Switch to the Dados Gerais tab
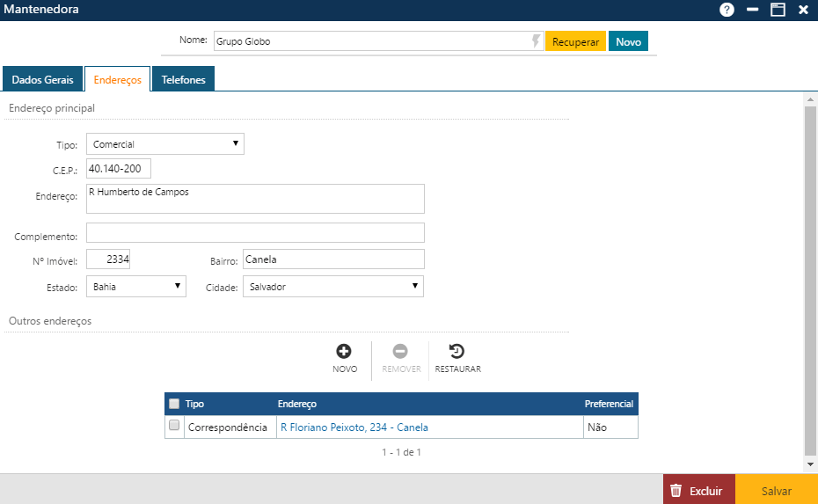Image resolution: width=818 pixels, height=504 pixels. (42, 79)
